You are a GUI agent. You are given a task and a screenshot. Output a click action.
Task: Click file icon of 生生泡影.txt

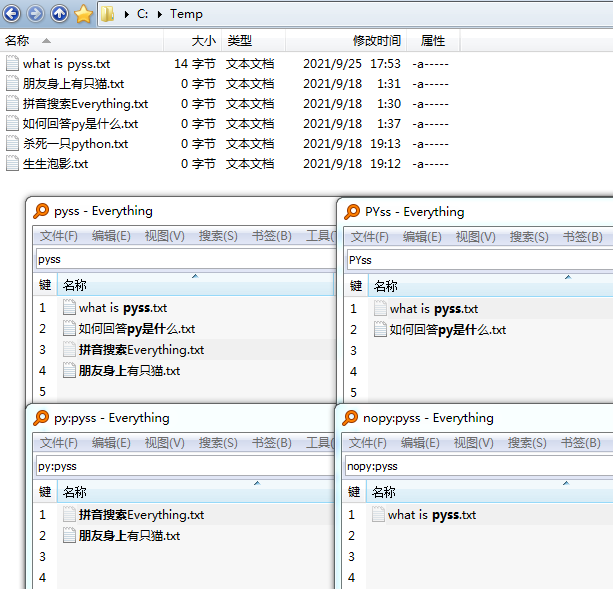pos(12,163)
